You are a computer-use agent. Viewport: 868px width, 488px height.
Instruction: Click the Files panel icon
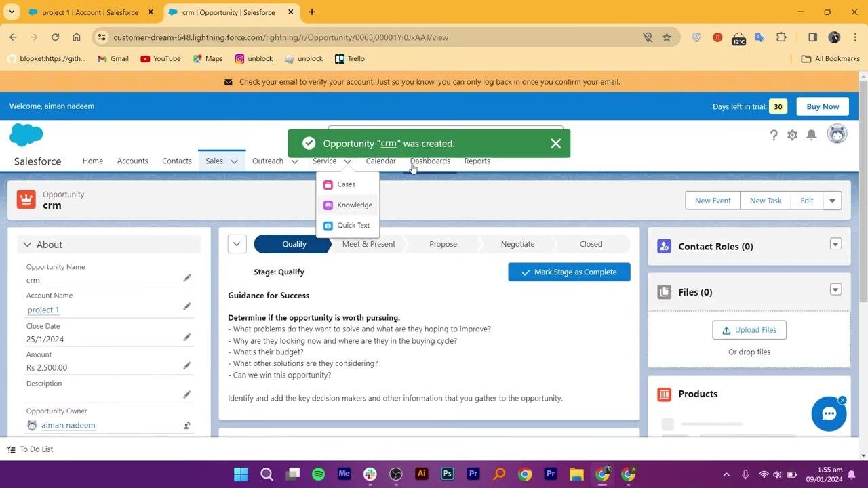pos(665,292)
